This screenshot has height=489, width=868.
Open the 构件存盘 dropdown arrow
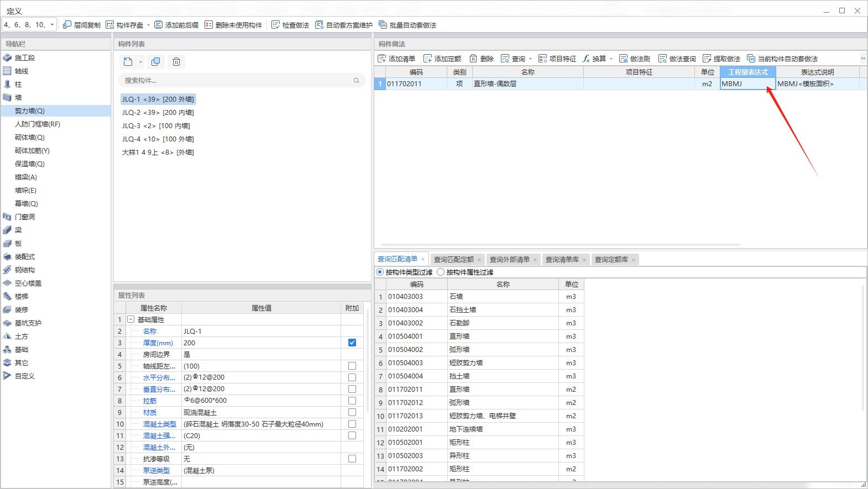pos(148,25)
